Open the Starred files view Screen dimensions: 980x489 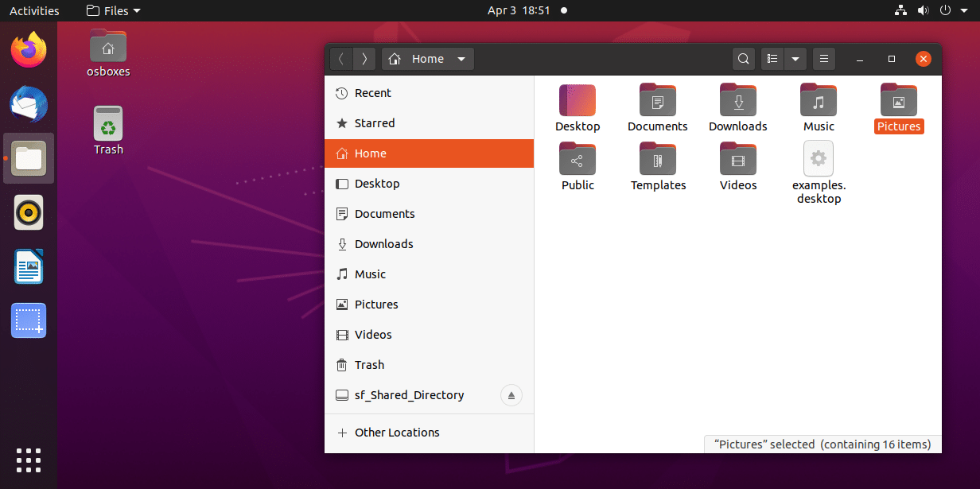point(374,122)
